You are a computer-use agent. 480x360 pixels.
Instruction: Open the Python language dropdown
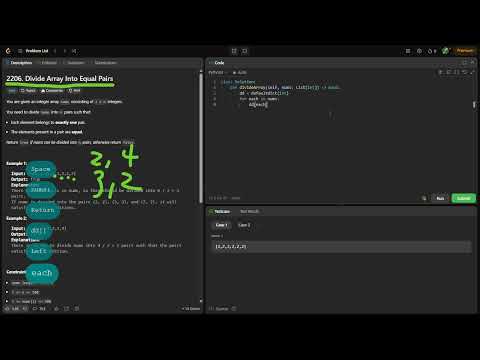217,72
